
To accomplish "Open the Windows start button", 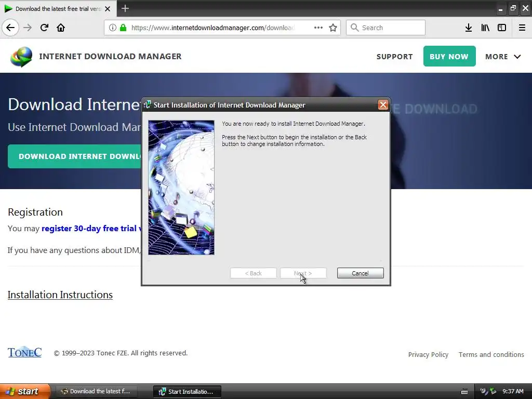I will point(25,391).
